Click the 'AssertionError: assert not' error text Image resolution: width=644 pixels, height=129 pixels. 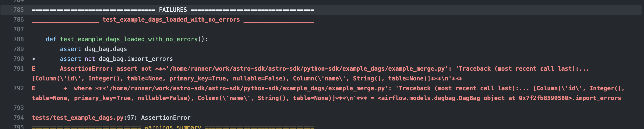(x=106, y=68)
